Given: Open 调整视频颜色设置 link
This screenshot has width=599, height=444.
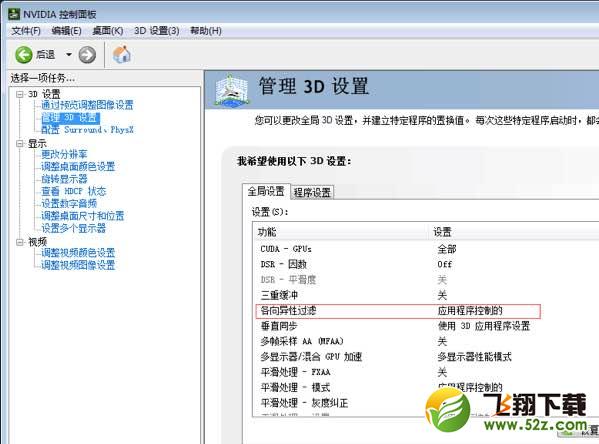Looking at the screenshot, I should [x=78, y=253].
